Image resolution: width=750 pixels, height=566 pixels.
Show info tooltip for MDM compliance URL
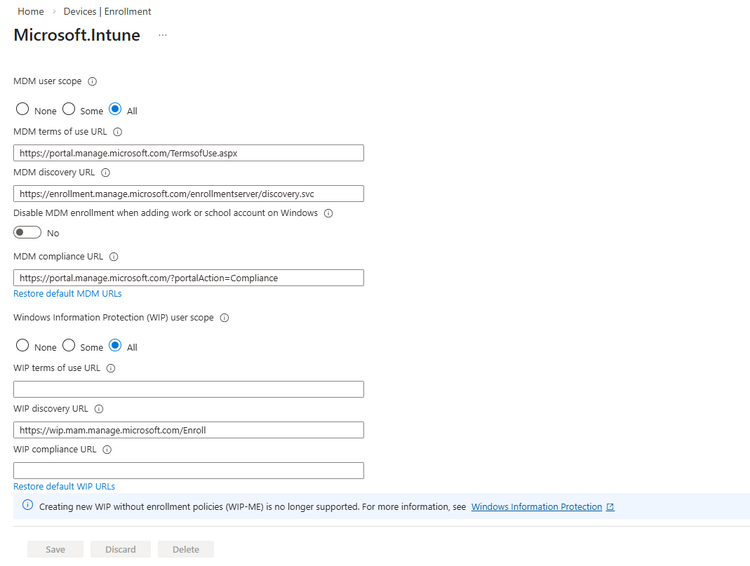tap(114, 257)
